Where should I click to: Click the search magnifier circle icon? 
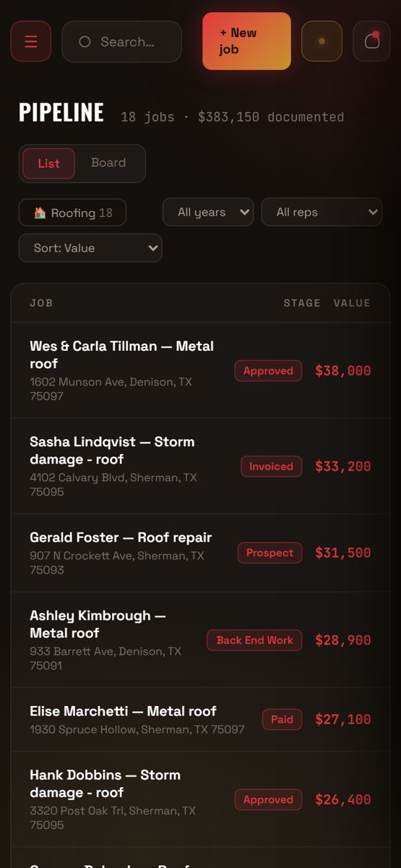click(85, 42)
